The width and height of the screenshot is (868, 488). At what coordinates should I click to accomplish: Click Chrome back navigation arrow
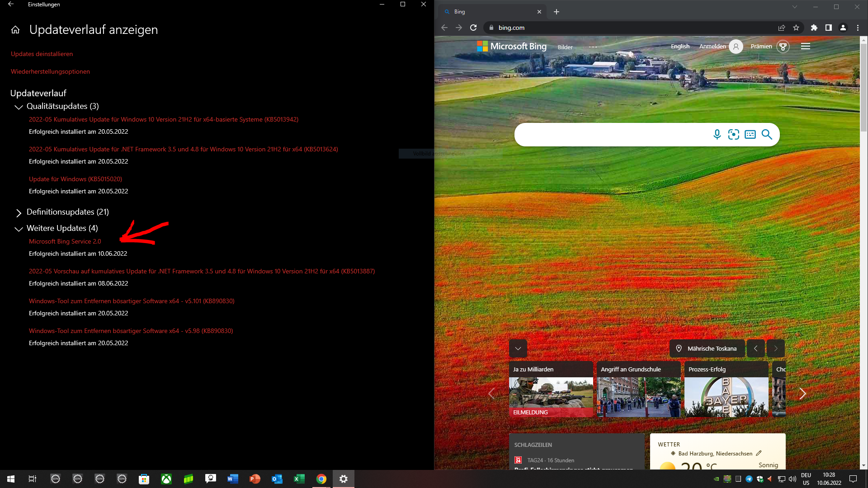click(444, 28)
